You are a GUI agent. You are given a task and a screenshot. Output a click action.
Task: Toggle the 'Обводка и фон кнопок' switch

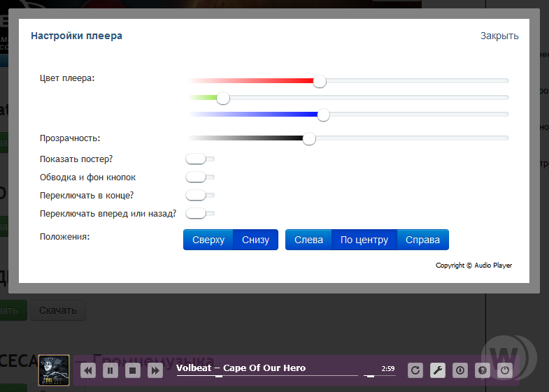(x=199, y=177)
